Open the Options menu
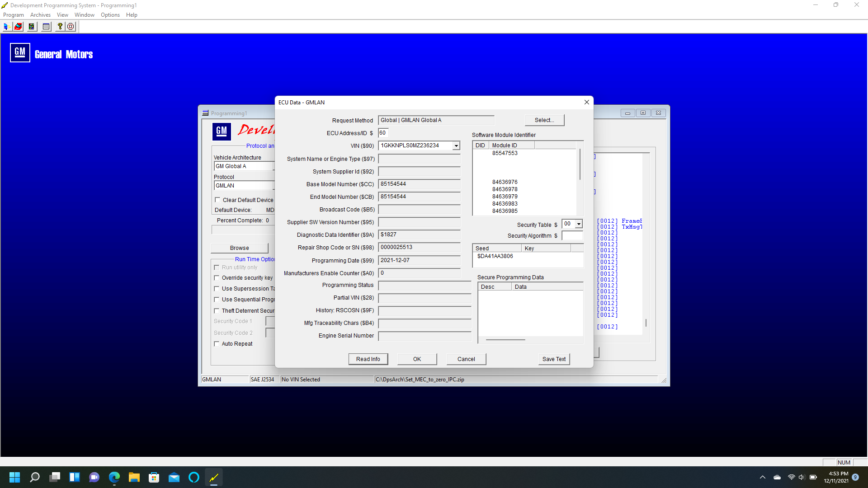This screenshot has width=868, height=488. click(x=110, y=14)
